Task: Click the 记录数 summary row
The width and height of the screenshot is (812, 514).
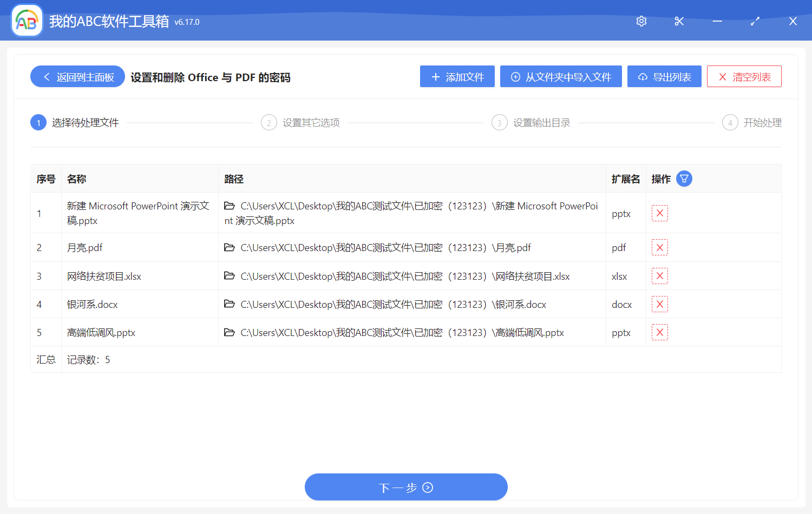Action: (x=88, y=359)
